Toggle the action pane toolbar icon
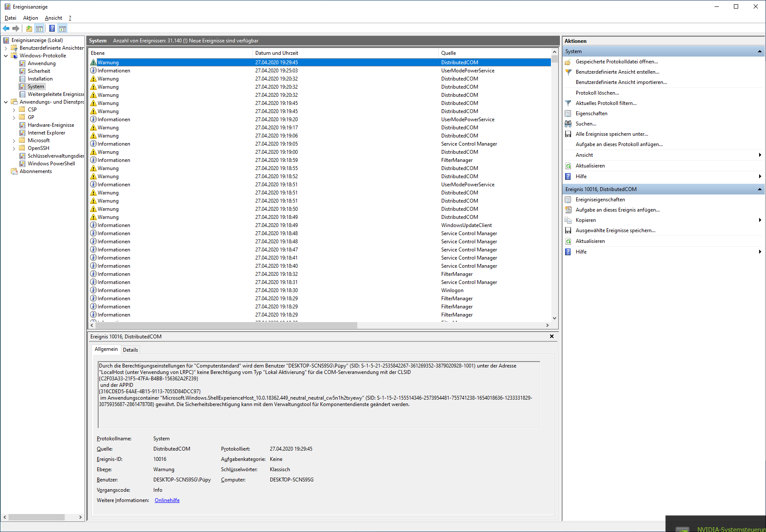766x532 pixels. point(63,29)
